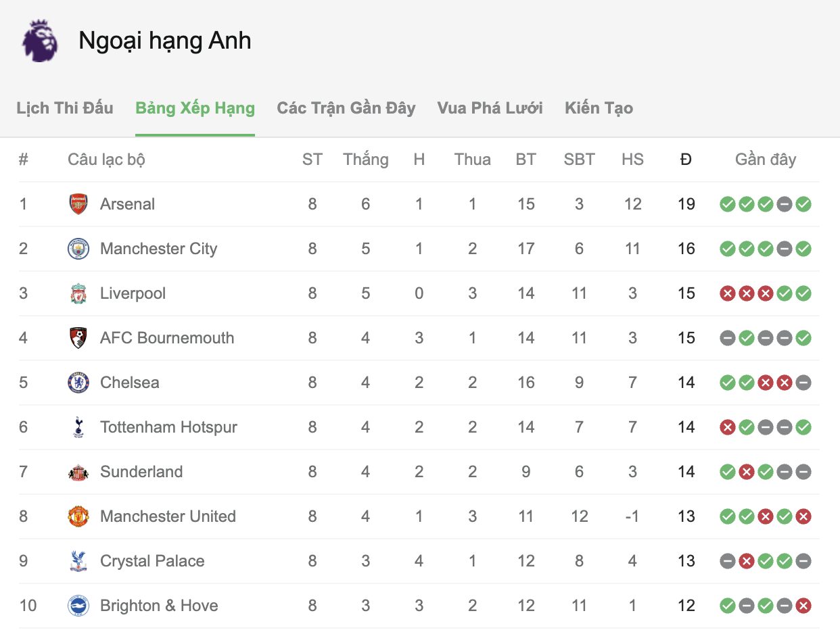
Task: Click the Manchester City club crest
Action: (78, 249)
